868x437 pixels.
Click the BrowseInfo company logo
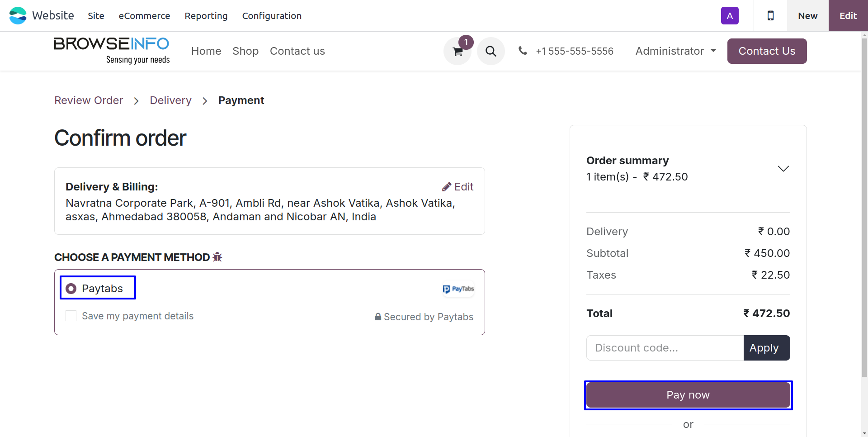[x=112, y=50]
